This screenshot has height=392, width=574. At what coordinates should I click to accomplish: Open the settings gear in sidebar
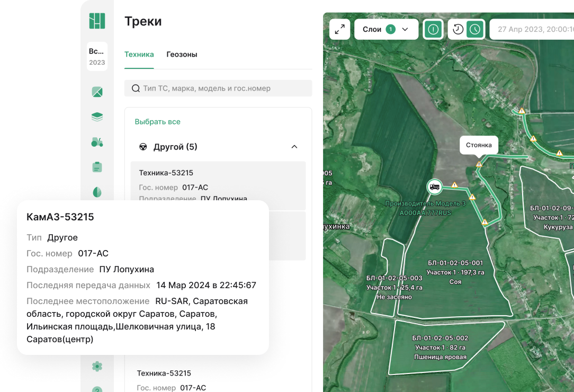click(x=97, y=366)
